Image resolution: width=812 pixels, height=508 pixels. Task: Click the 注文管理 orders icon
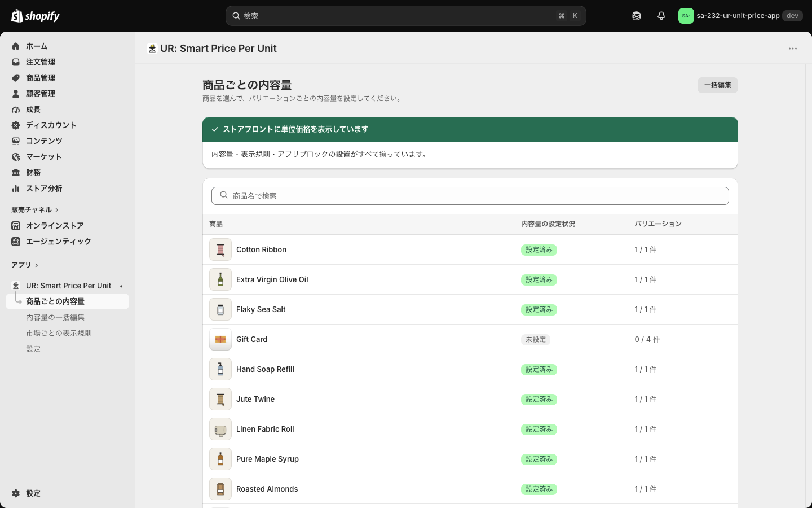16,62
